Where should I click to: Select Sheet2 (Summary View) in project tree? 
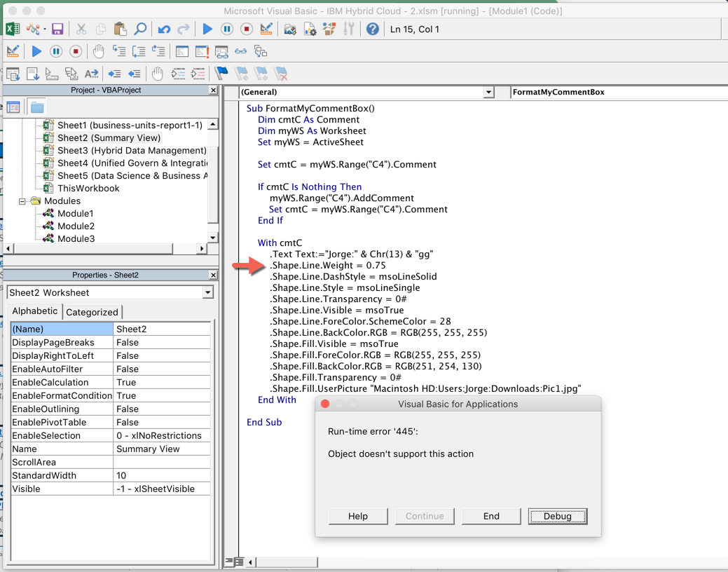pyautogui.click(x=109, y=137)
